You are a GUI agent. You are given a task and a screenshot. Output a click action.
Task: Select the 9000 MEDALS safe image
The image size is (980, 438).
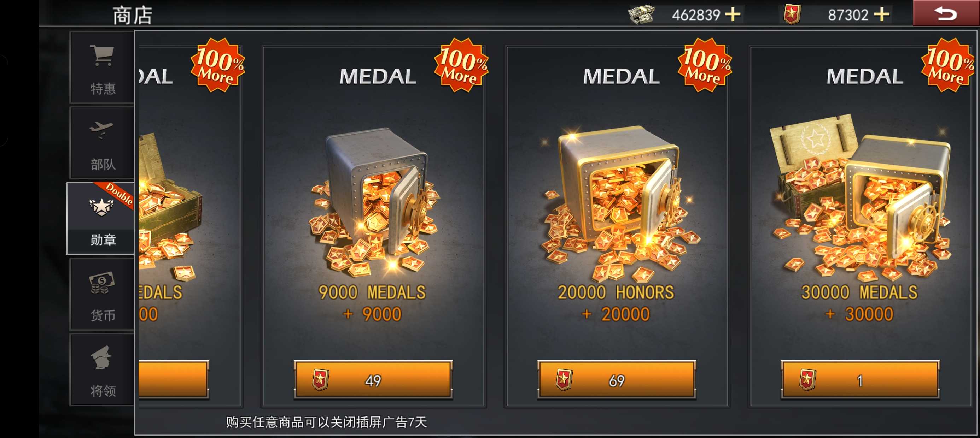374,201
